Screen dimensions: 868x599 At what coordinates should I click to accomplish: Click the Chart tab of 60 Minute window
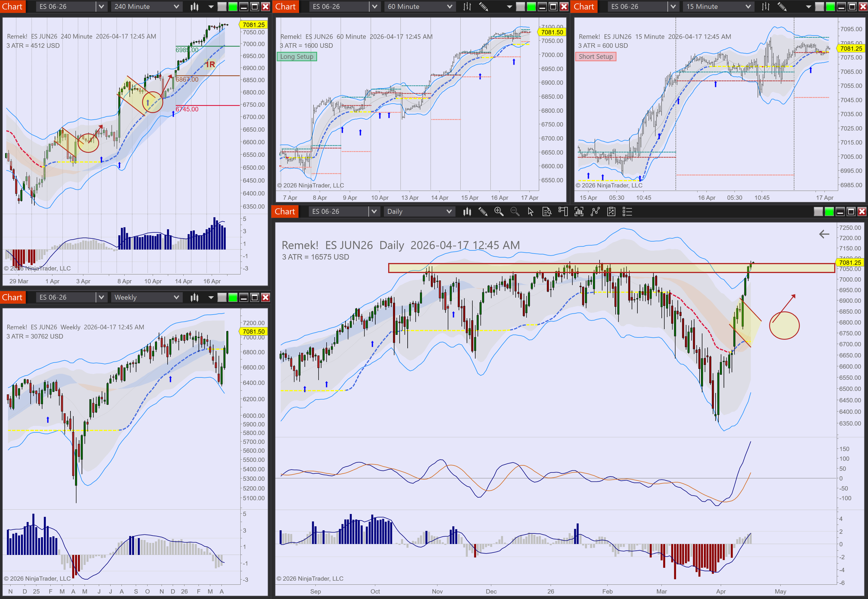point(285,6)
